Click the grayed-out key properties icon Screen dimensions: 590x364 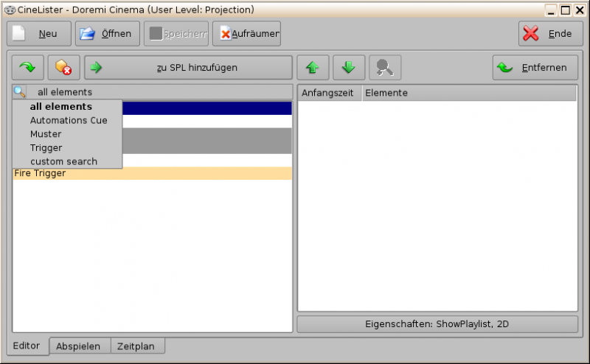[384, 68]
